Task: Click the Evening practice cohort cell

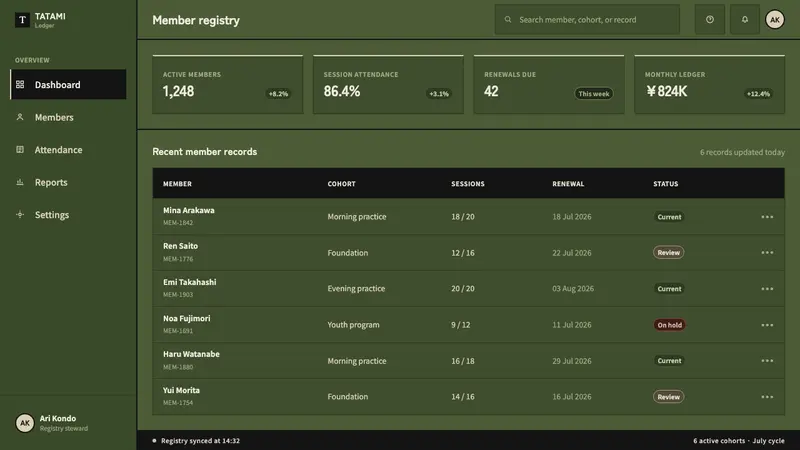Action: 356,289
